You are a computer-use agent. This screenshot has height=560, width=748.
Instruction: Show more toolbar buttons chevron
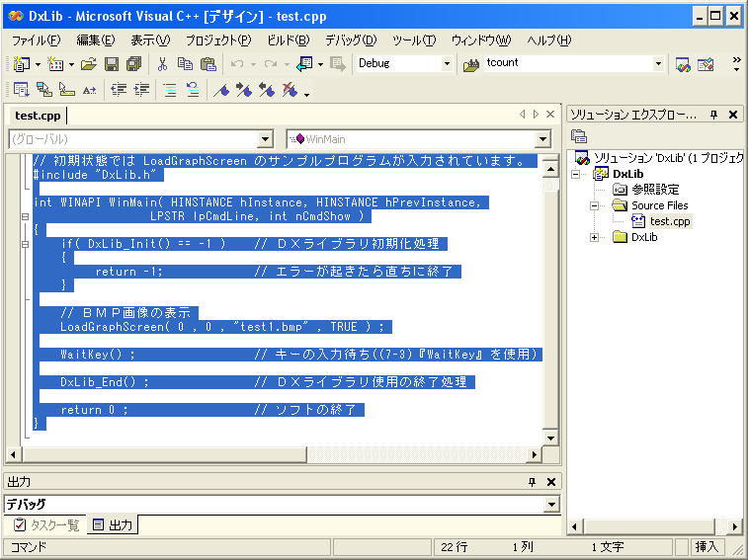click(736, 64)
